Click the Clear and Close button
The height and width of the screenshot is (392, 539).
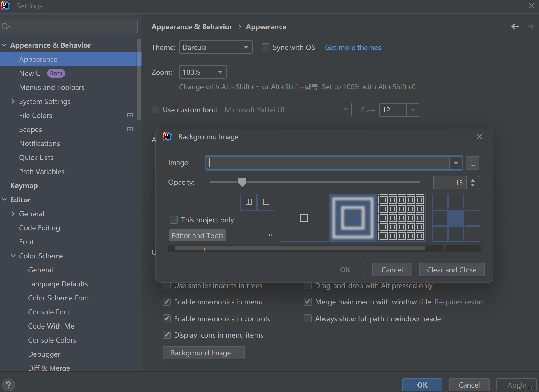point(451,270)
